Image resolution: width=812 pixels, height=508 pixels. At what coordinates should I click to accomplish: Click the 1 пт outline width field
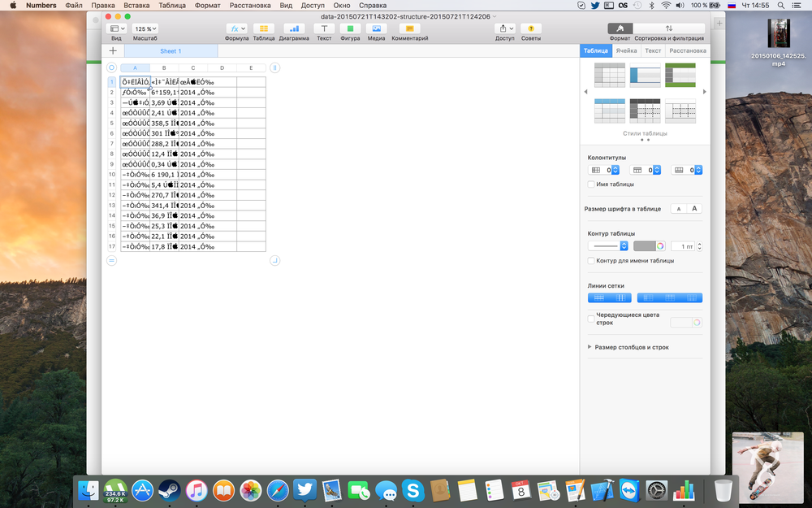[x=683, y=246]
